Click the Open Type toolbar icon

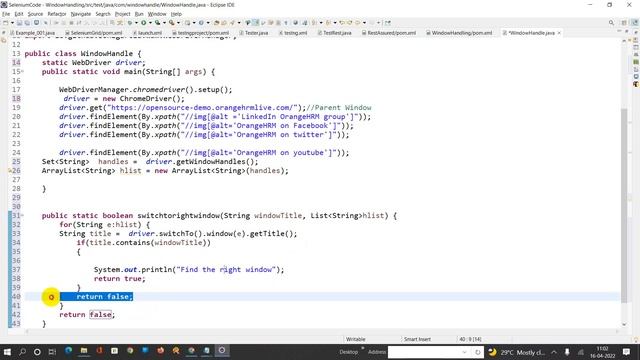click(217, 23)
